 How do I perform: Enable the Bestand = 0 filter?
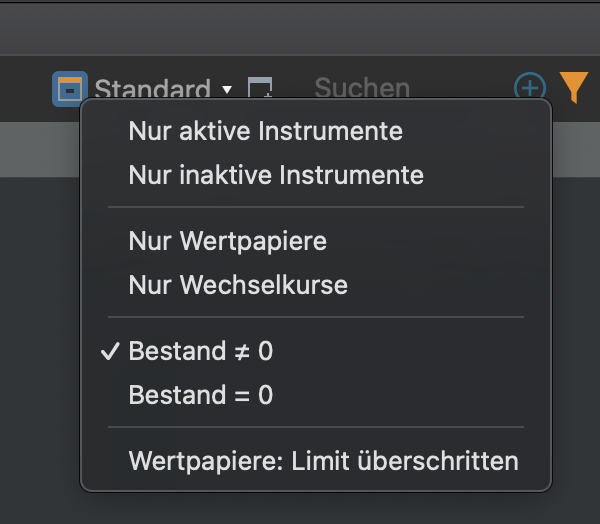(200, 395)
